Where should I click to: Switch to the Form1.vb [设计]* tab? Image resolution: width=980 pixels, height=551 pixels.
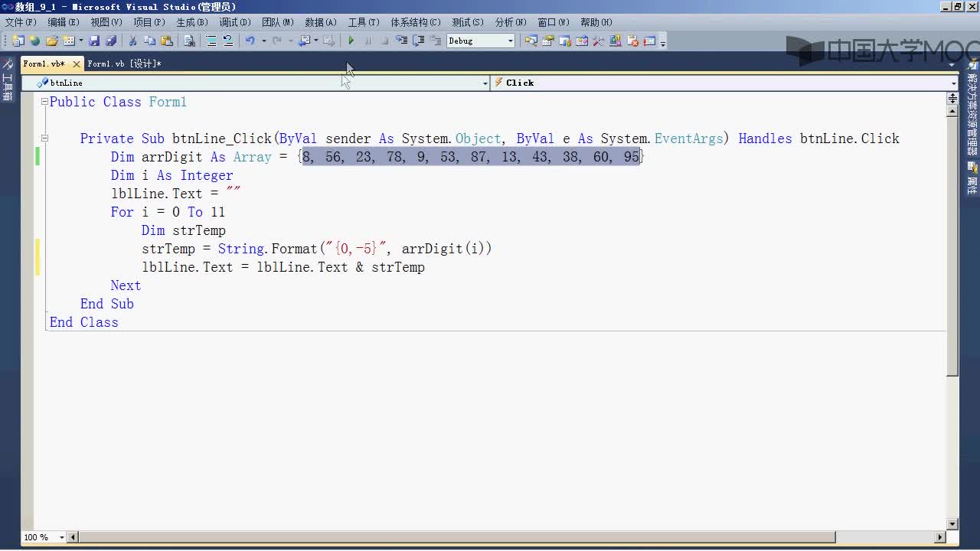click(124, 64)
